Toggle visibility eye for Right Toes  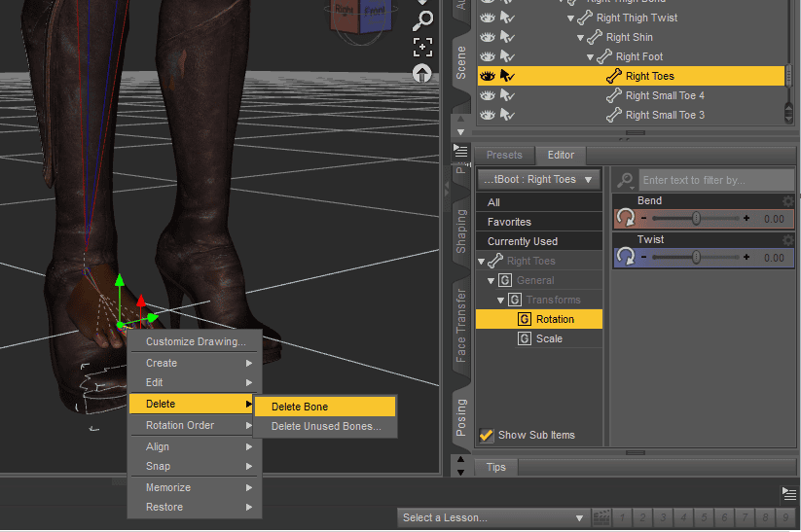pyautogui.click(x=488, y=76)
